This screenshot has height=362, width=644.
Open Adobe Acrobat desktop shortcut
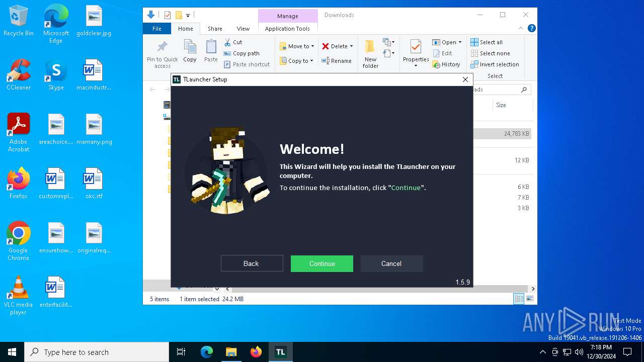[19, 132]
